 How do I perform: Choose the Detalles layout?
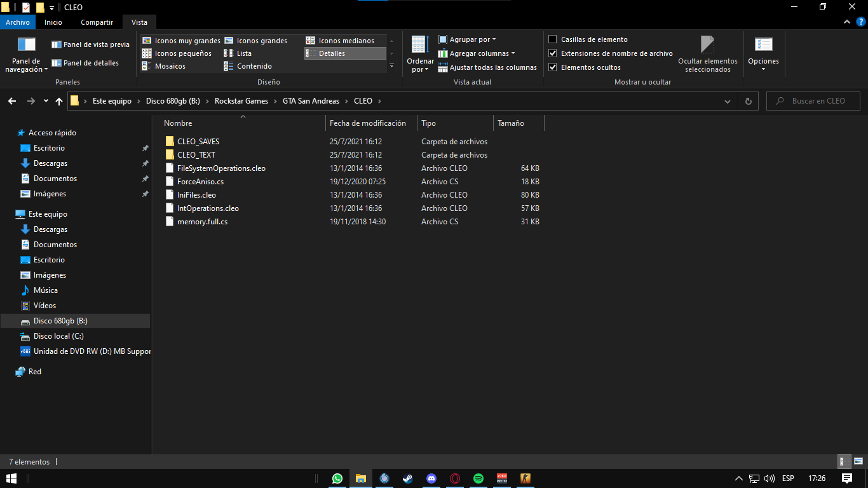(x=345, y=53)
